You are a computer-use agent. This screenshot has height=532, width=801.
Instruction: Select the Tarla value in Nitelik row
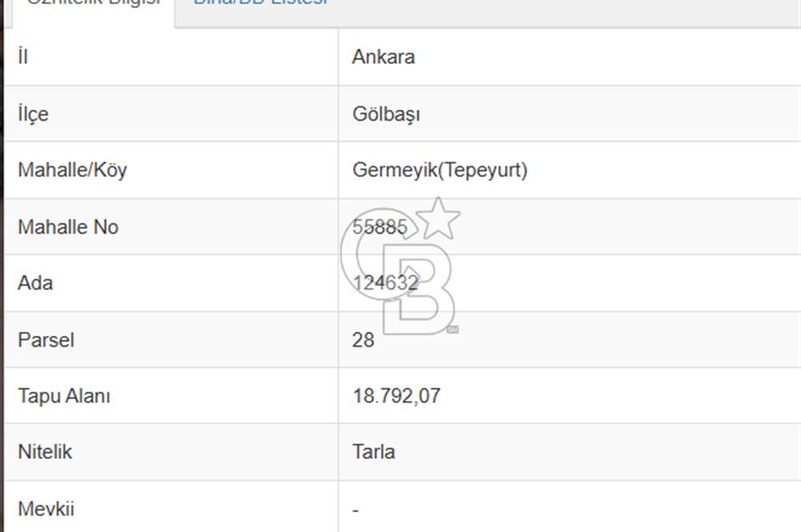(373, 453)
